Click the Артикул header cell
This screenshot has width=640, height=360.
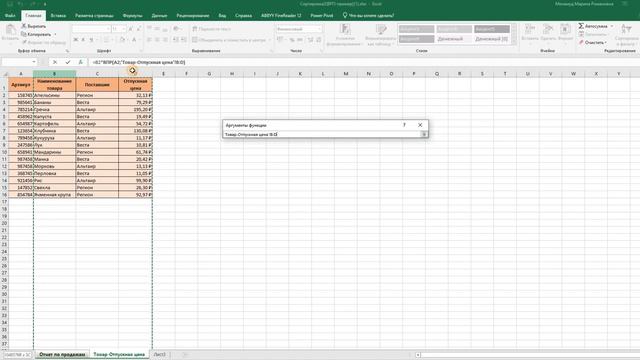click(21, 84)
